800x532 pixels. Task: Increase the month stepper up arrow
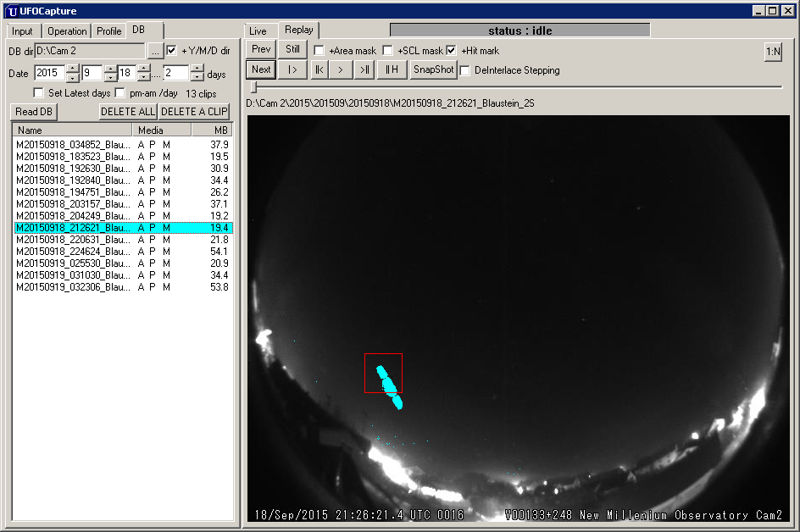(x=110, y=69)
